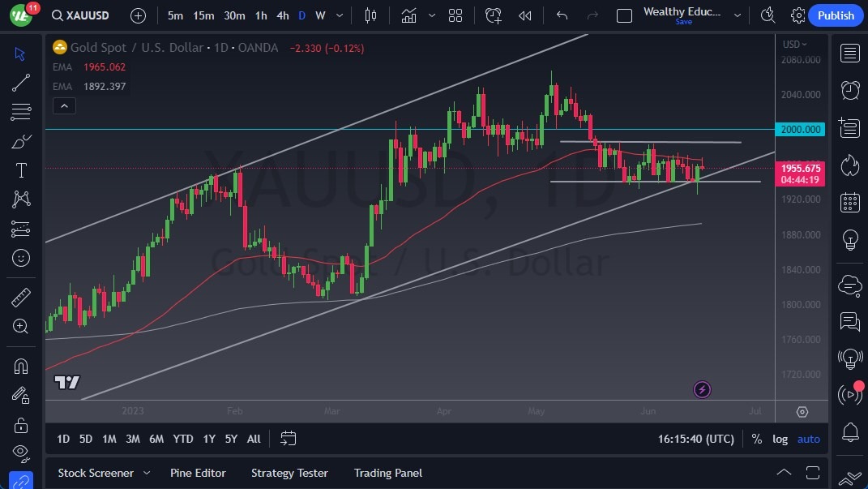
Task: Open the Stock Screener tab
Action: click(x=96, y=473)
